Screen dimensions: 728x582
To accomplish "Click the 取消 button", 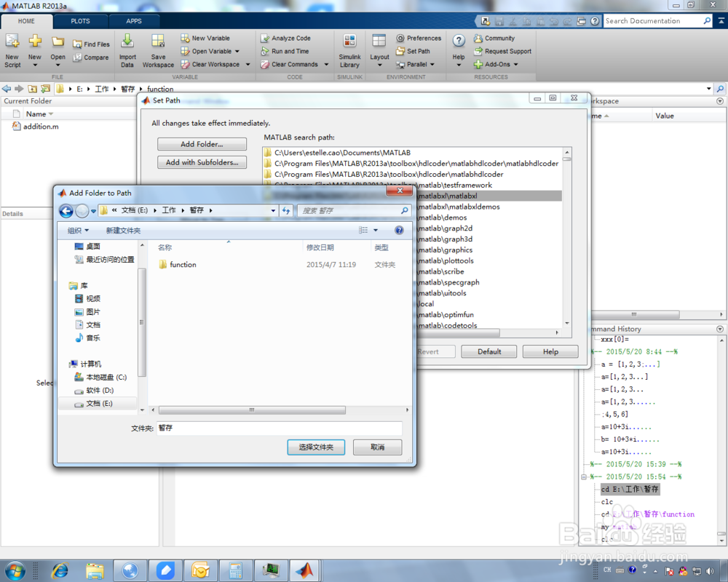I will pyautogui.click(x=377, y=447).
